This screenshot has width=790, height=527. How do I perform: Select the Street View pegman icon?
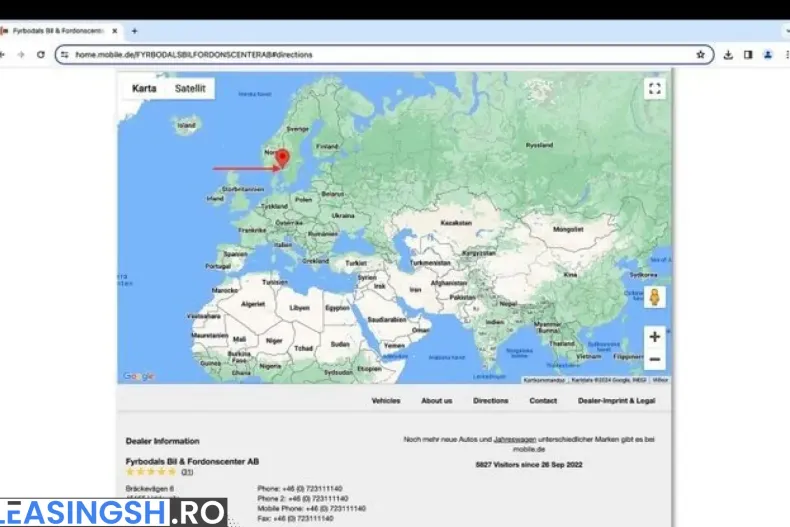(x=654, y=298)
